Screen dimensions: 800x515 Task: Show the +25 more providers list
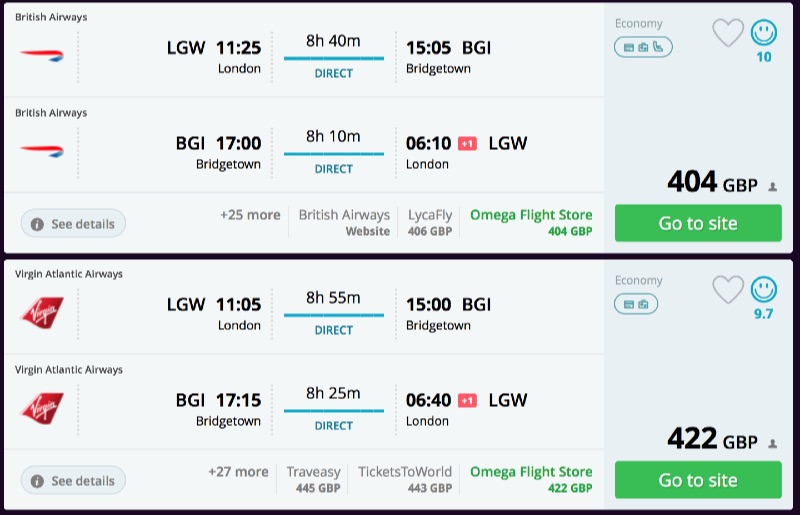point(251,215)
